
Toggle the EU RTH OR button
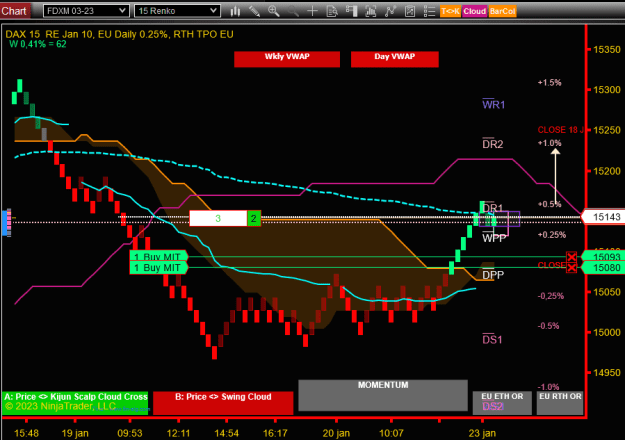tap(560, 403)
